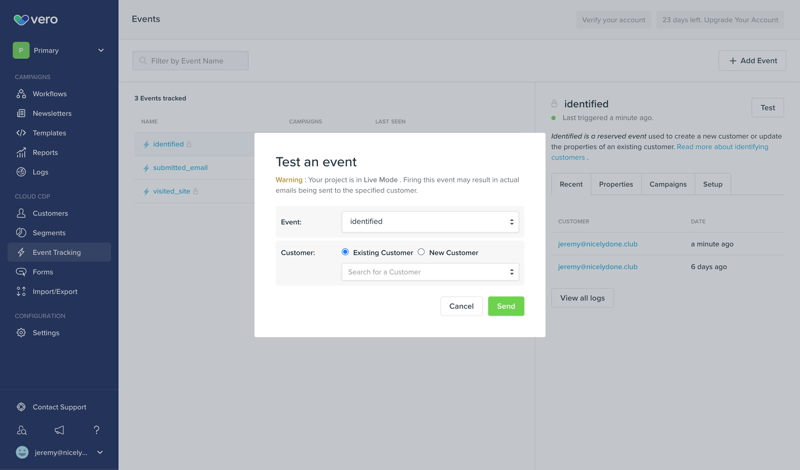Viewport: 800px width, 470px height.
Task: Open Reports chart icon
Action: point(21,153)
